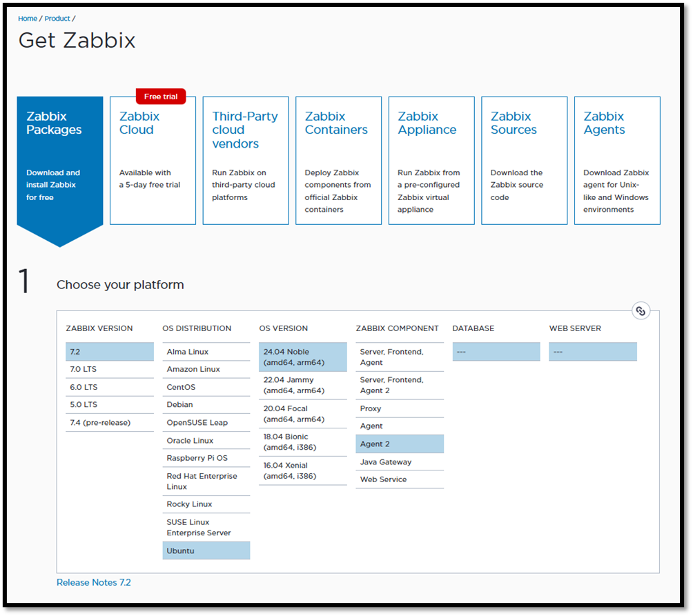Choose Raspberry Pi OS distribution
The image size is (693, 616).
coord(206,458)
